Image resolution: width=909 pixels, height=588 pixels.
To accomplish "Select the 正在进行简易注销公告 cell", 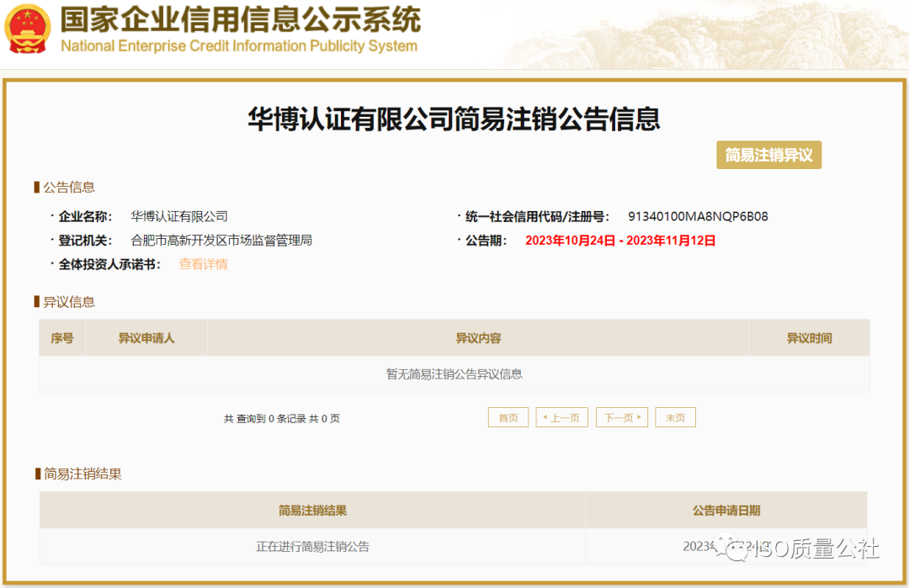I will [x=312, y=546].
